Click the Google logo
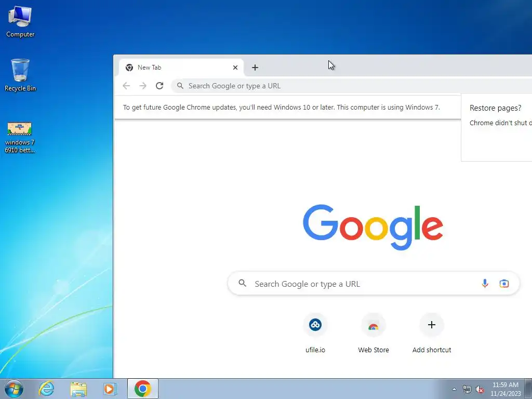The image size is (532, 399). click(x=373, y=227)
